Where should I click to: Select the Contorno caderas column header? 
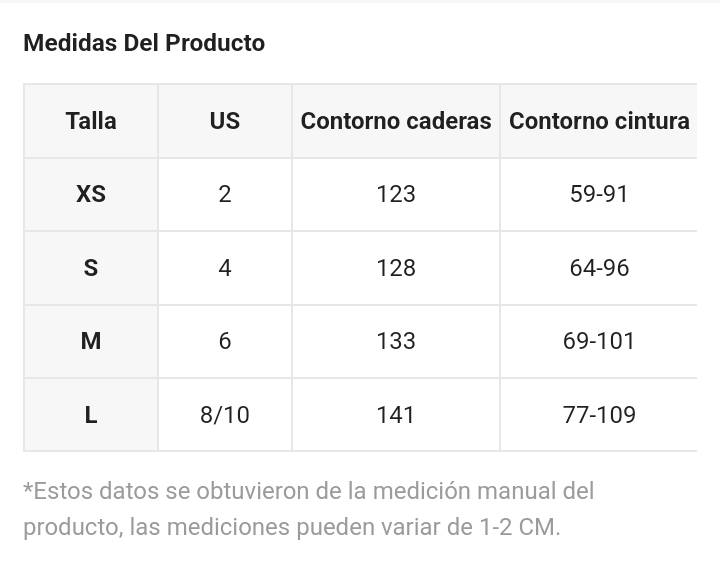396,121
